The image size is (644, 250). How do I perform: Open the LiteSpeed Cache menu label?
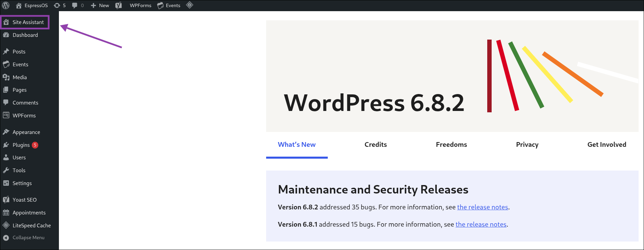(32, 225)
